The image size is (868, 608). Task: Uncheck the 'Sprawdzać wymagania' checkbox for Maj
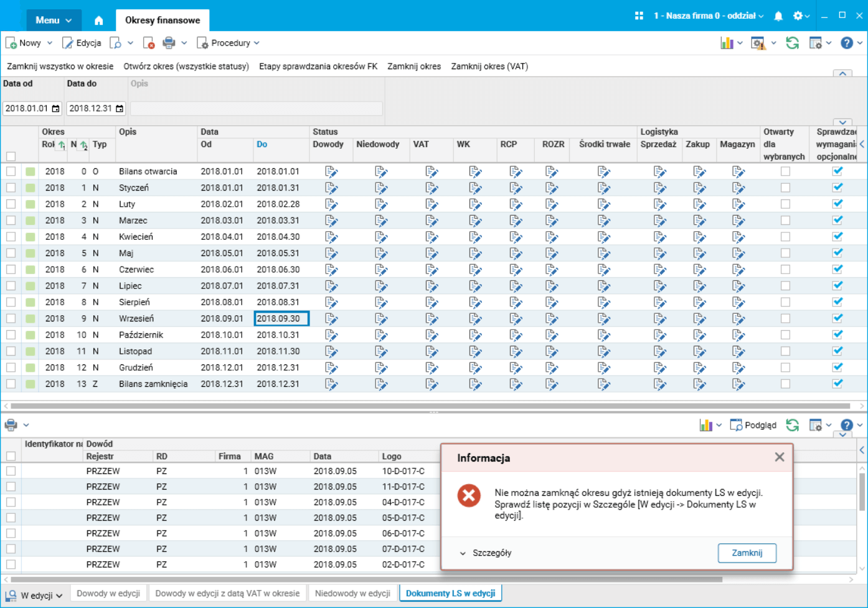click(x=837, y=253)
